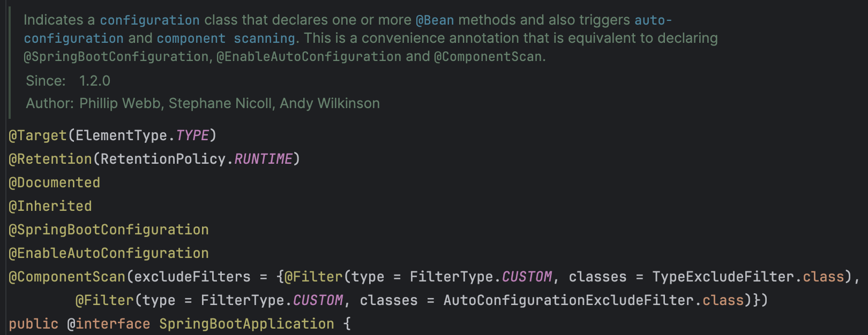868x335 pixels.
Task: Open the 'configuration' doc link
Action: (x=149, y=20)
